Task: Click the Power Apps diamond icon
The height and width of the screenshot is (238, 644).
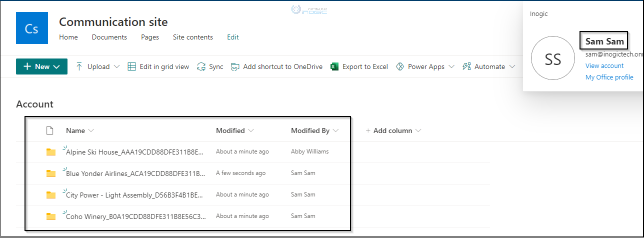Action: 400,66
